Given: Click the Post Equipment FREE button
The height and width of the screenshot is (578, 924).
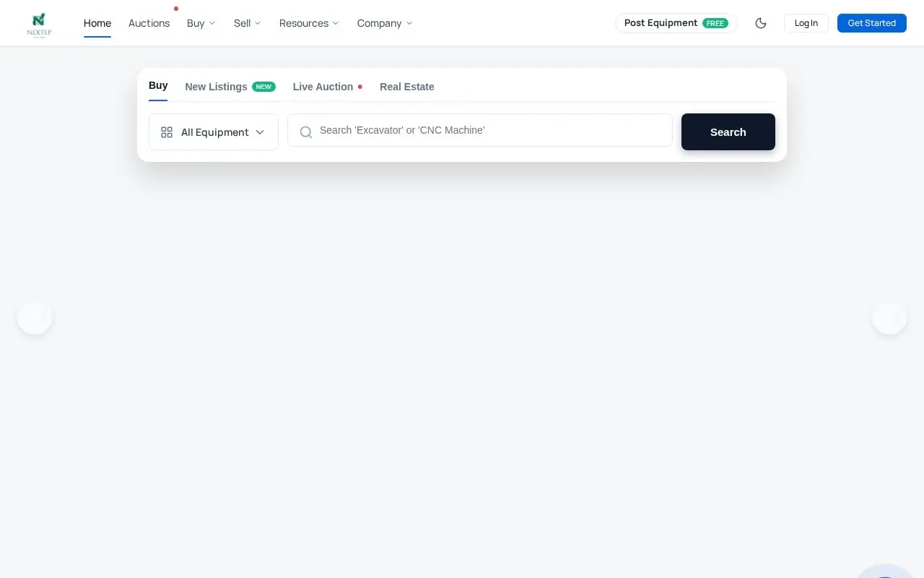Looking at the screenshot, I should point(676,23).
